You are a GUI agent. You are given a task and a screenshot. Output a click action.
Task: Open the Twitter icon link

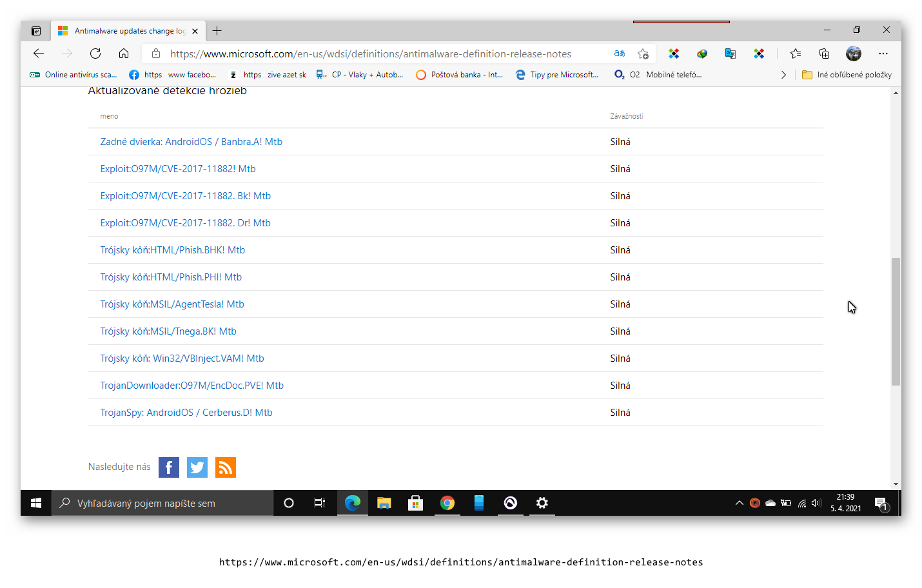[x=197, y=467]
